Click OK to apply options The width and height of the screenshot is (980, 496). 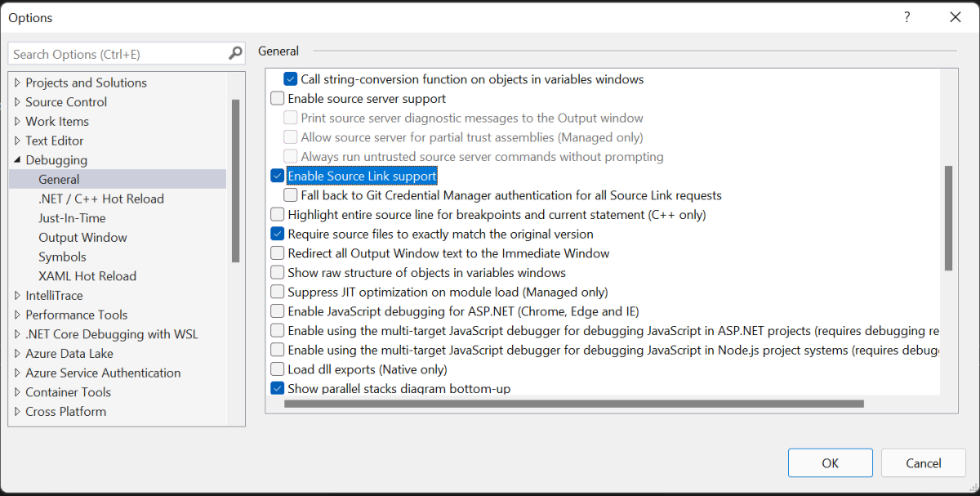[831, 463]
